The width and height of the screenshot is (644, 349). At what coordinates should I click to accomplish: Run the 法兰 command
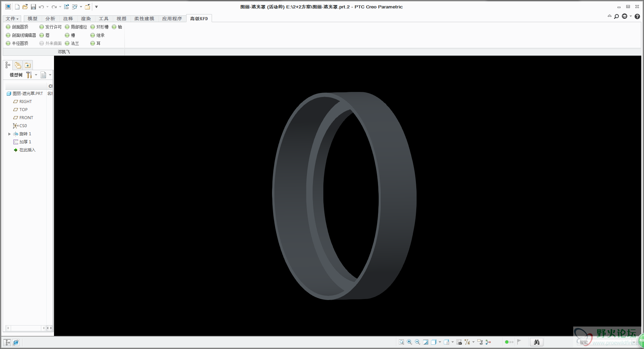click(72, 43)
